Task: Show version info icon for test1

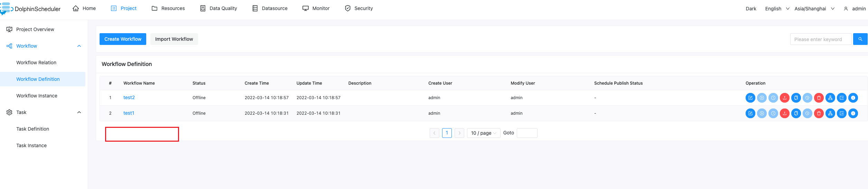Action: [x=853, y=113]
